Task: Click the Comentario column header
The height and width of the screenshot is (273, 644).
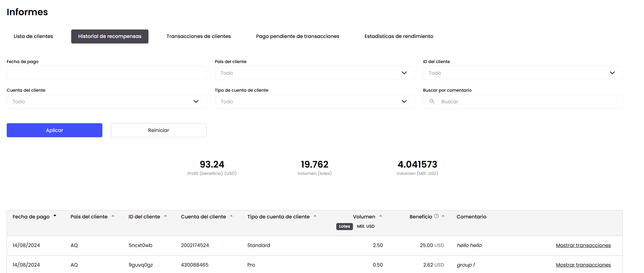Action: pos(471,217)
